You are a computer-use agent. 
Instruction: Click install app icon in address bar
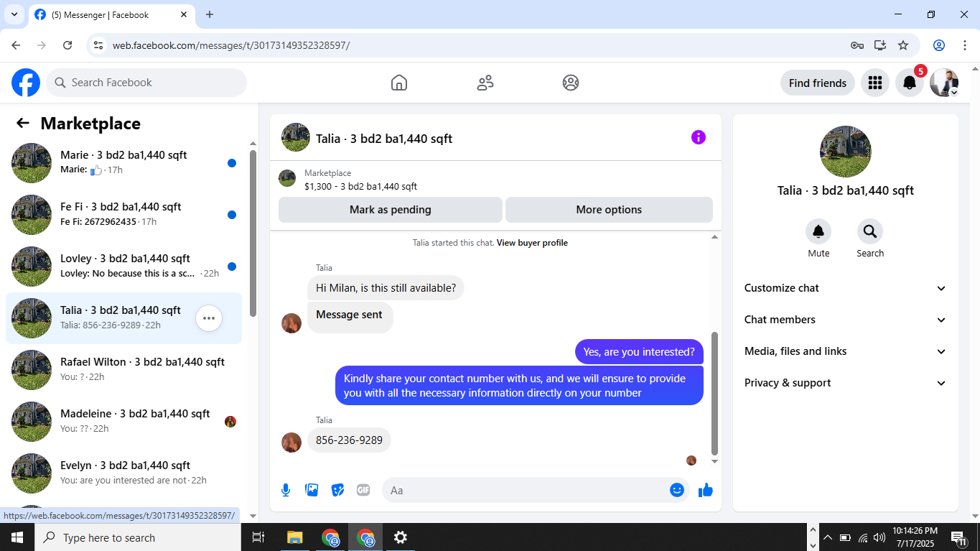pyautogui.click(x=880, y=45)
